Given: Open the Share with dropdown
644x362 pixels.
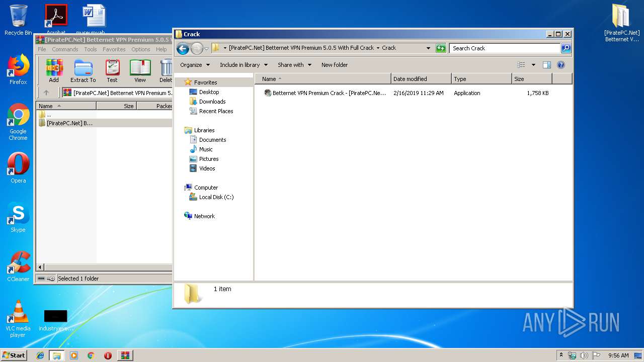Looking at the screenshot, I should click(294, 65).
